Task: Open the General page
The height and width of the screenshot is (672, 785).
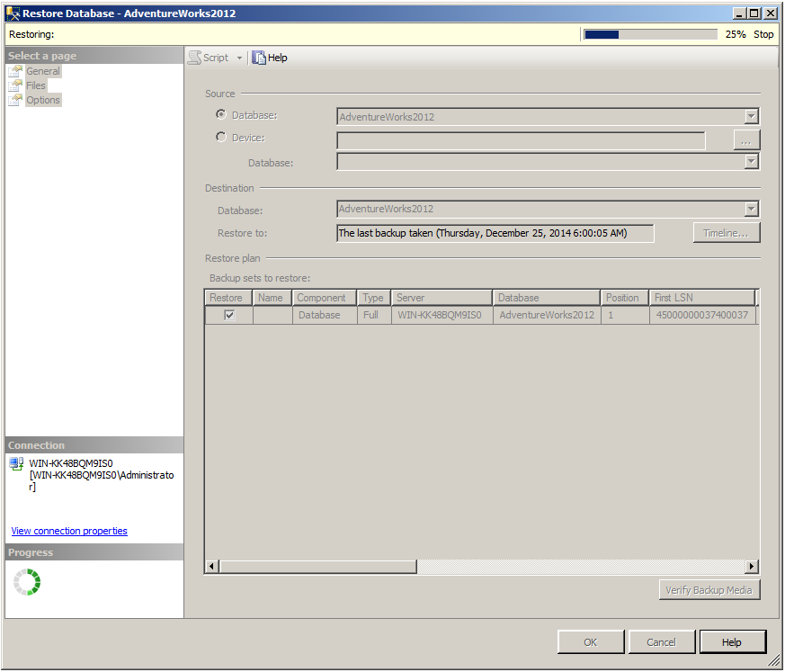Action: (x=42, y=71)
